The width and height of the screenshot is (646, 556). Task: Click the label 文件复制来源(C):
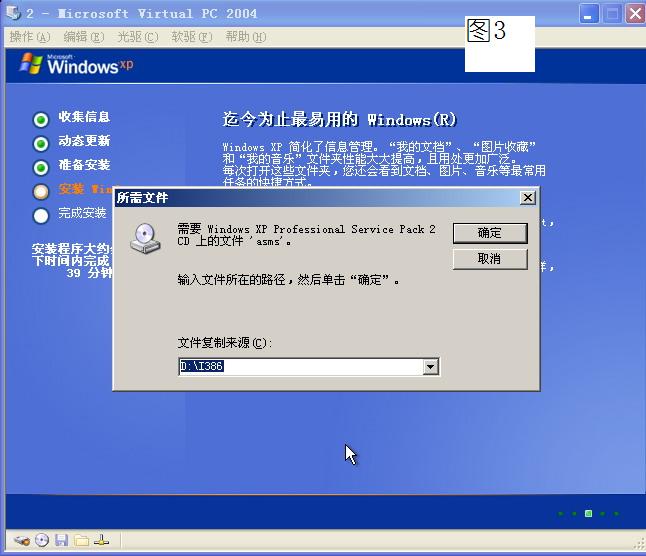point(225,343)
